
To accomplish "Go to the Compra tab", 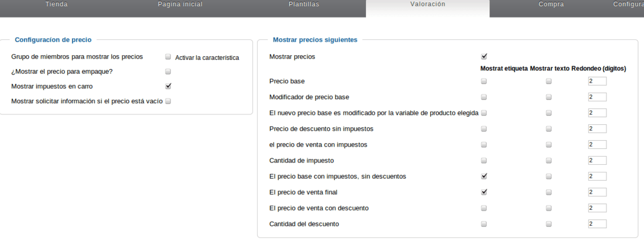I will (x=551, y=5).
